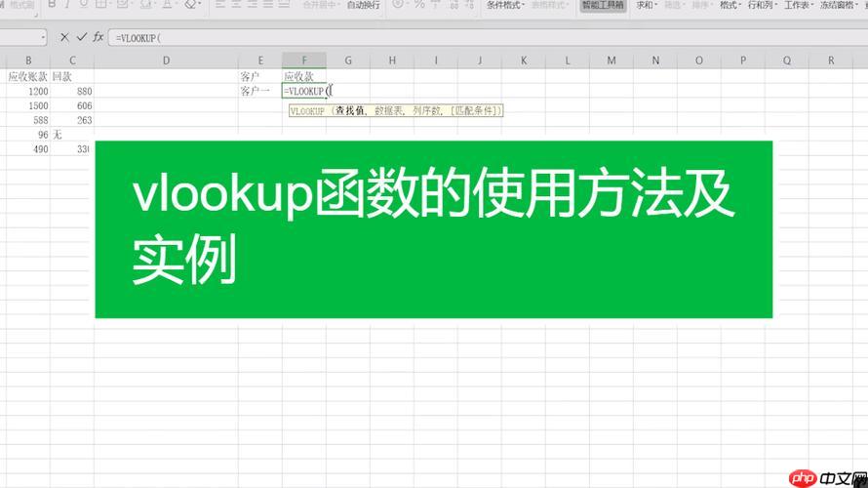Select column G header
This screenshot has height=488, width=868.
[347, 61]
